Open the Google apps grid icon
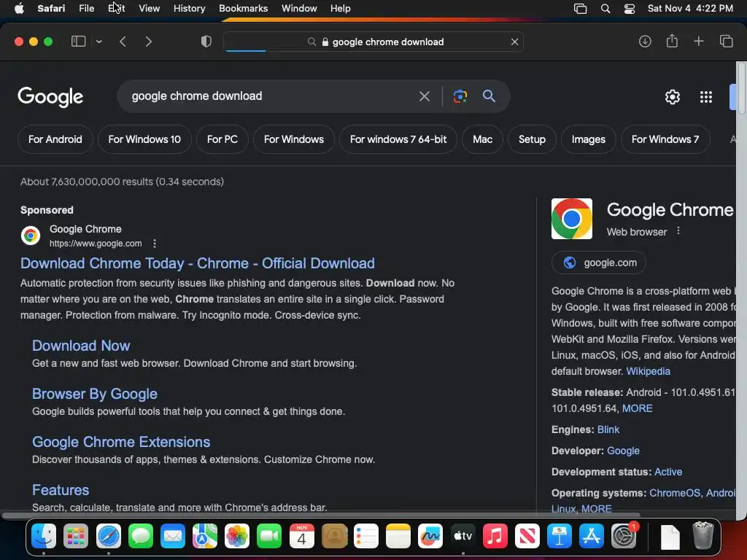 (706, 97)
